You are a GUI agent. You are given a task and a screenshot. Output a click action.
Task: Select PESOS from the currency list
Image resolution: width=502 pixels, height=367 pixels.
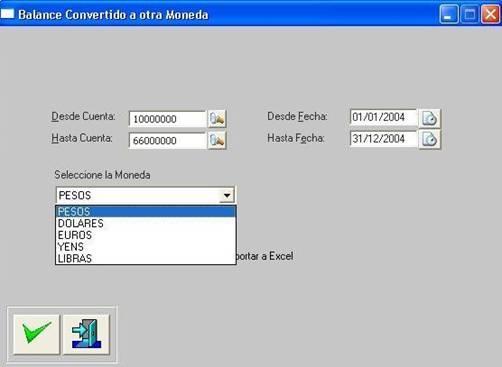(x=146, y=211)
